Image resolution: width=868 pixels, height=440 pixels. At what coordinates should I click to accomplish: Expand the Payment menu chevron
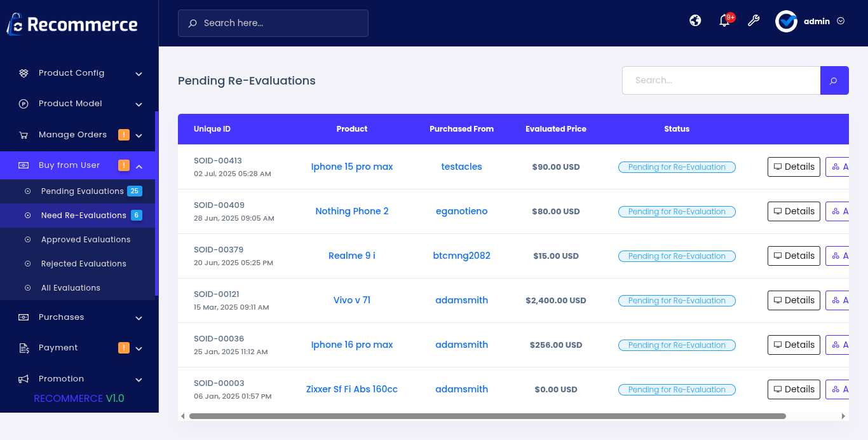click(x=139, y=348)
